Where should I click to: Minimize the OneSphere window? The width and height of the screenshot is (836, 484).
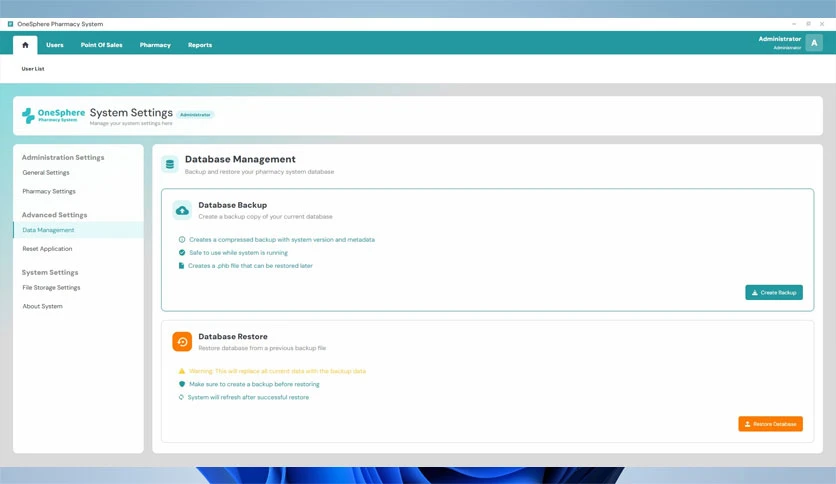[794, 24]
